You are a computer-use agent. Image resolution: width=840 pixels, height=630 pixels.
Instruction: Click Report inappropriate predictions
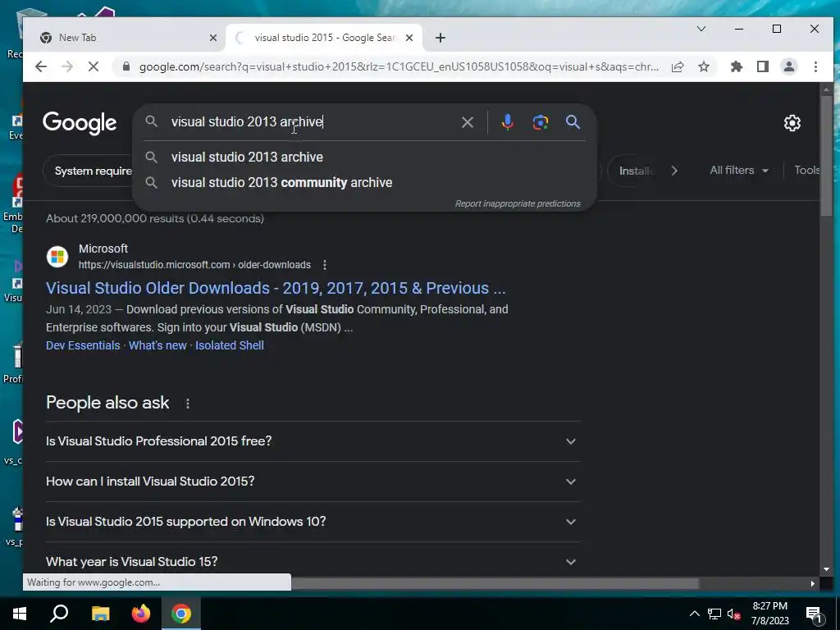518,203
